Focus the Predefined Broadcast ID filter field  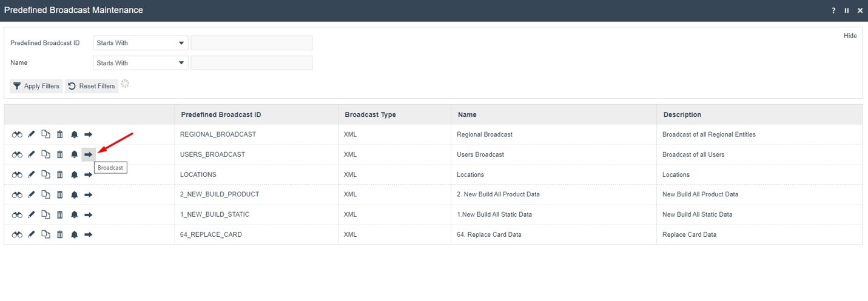[252, 43]
